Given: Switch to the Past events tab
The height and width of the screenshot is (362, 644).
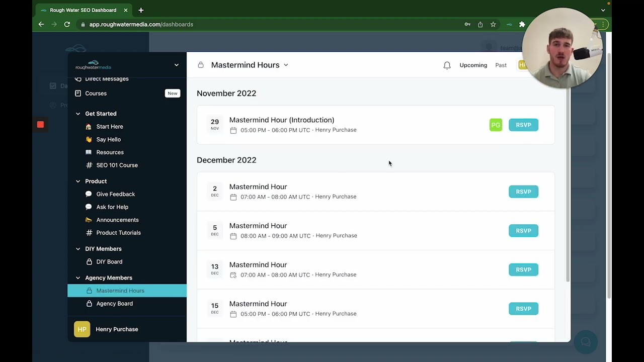Looking at the screenshot, I should point(501,65).
